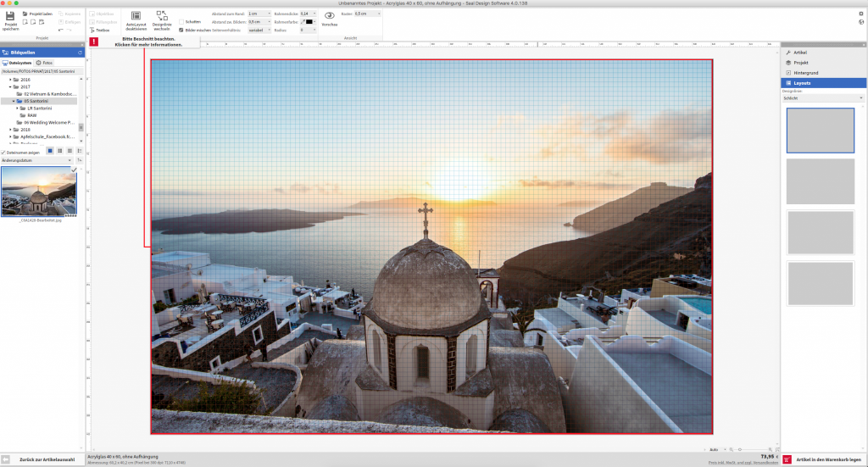Insert a Textbox from the toolbar
The image size is (868, 467).
(x=100, y=30)
